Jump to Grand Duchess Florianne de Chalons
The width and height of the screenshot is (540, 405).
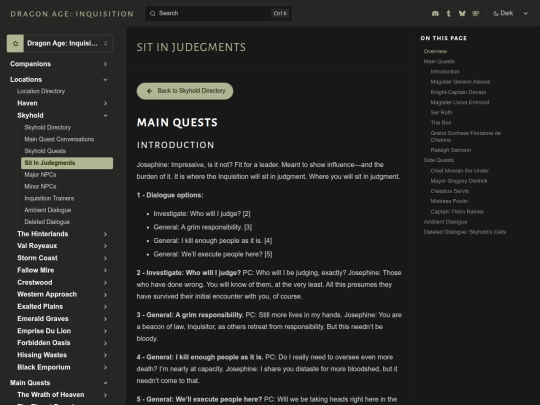tap(466, 136)
